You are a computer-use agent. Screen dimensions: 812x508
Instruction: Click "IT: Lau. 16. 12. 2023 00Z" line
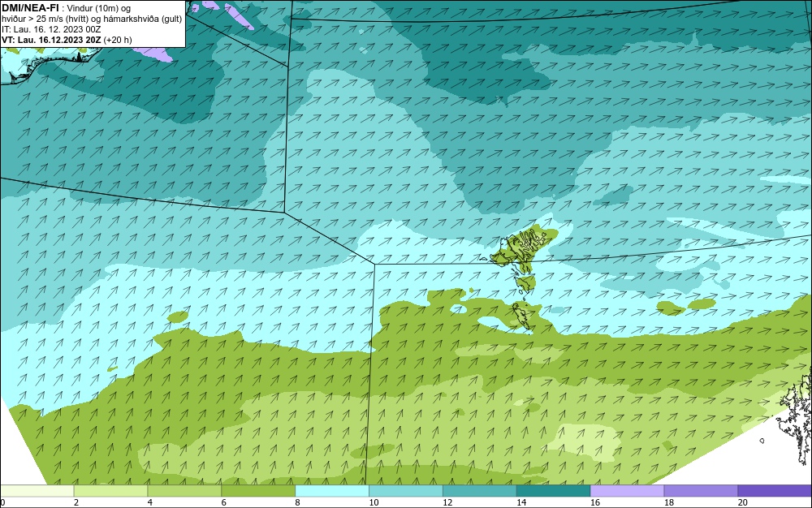click(x=51, y=29)
